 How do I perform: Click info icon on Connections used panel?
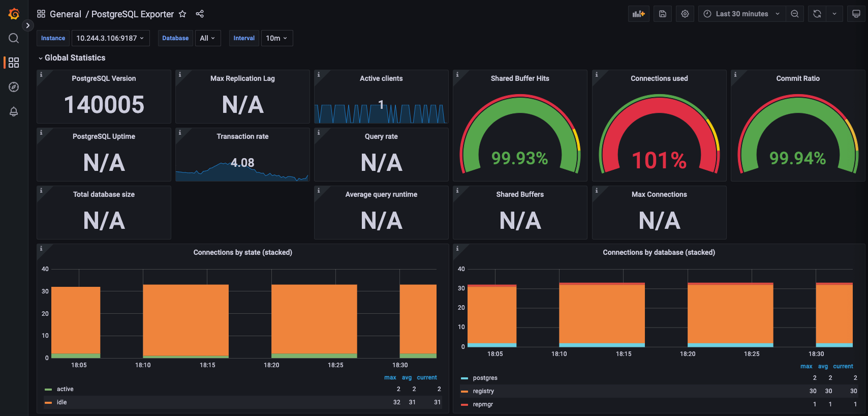[597, 74]
